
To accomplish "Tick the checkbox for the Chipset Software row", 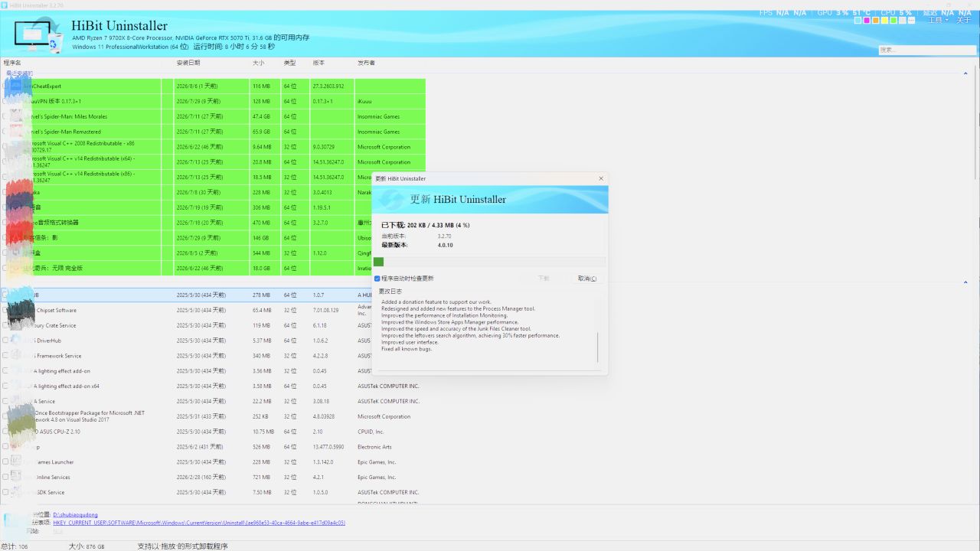I will click(x=5, y=310).
